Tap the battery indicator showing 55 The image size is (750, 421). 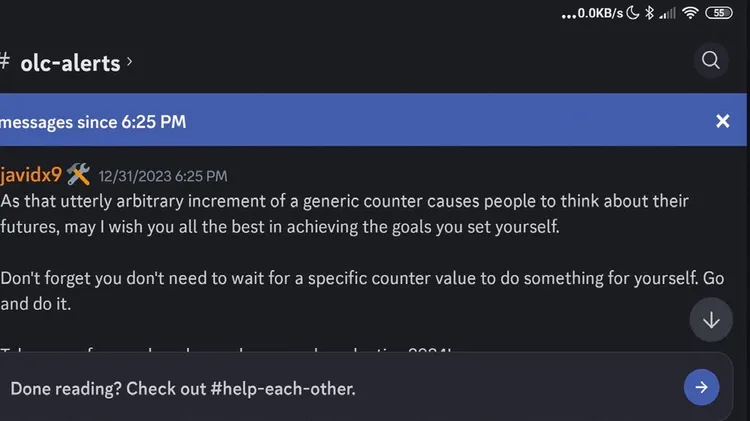719,13
